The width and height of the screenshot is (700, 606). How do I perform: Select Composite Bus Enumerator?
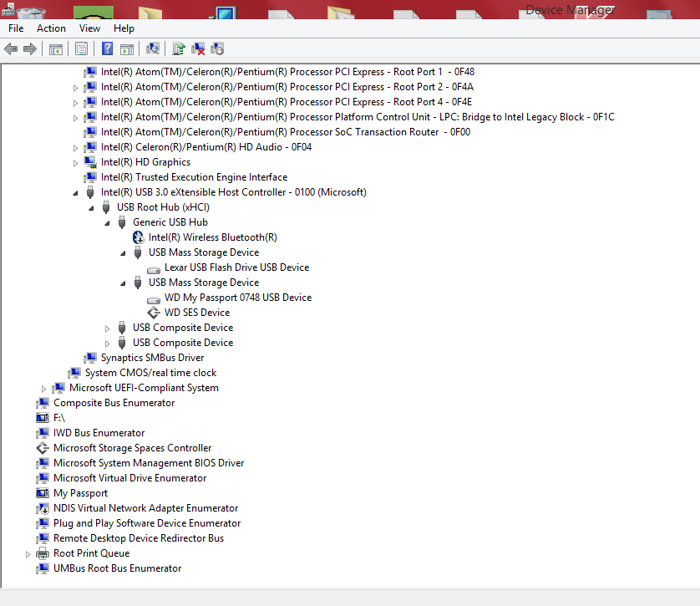(x=114, y=403)
